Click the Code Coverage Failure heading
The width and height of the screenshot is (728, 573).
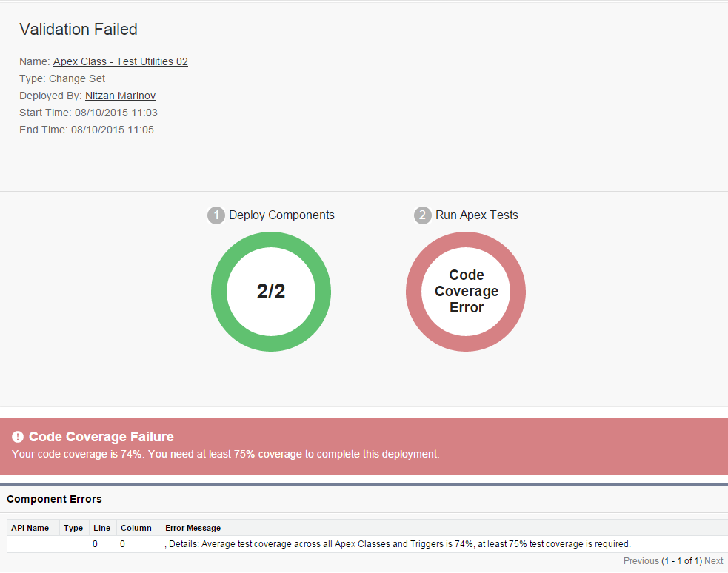[101, 437]
